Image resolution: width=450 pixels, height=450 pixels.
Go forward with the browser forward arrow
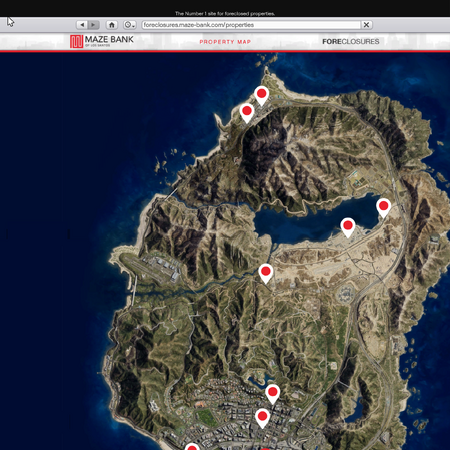click(x=94, y=25)
